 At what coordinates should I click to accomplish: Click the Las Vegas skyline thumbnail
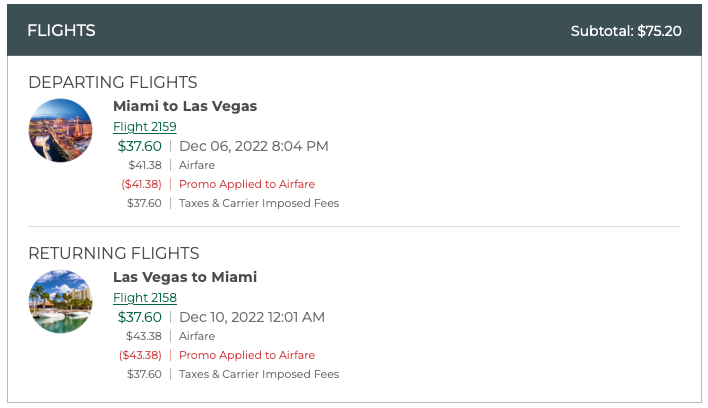(x=61, y=131)
